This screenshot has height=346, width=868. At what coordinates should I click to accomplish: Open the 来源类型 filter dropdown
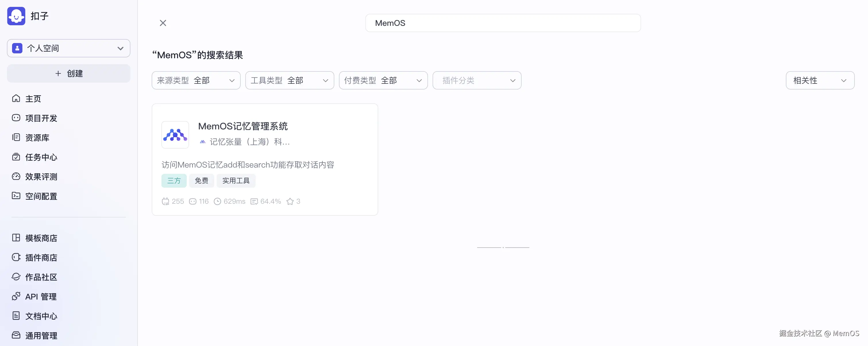196,80
